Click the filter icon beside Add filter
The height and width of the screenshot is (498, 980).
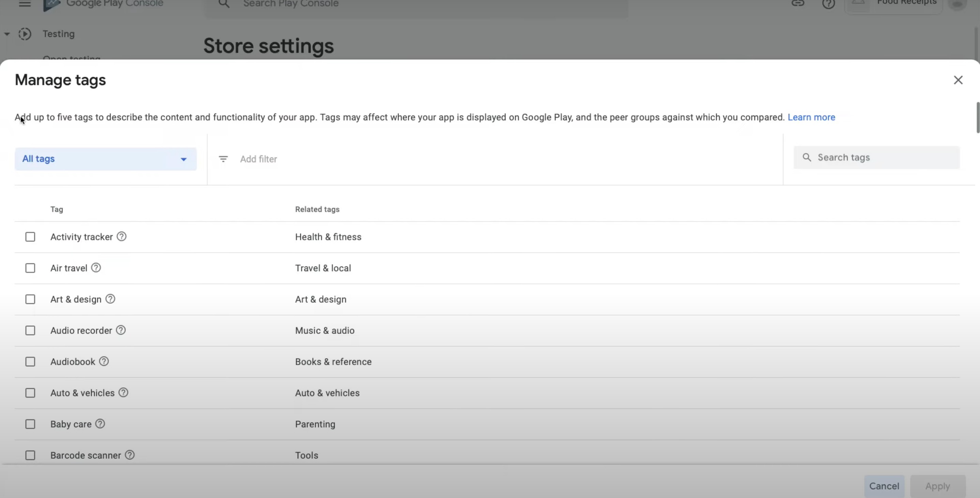[223, 159]
